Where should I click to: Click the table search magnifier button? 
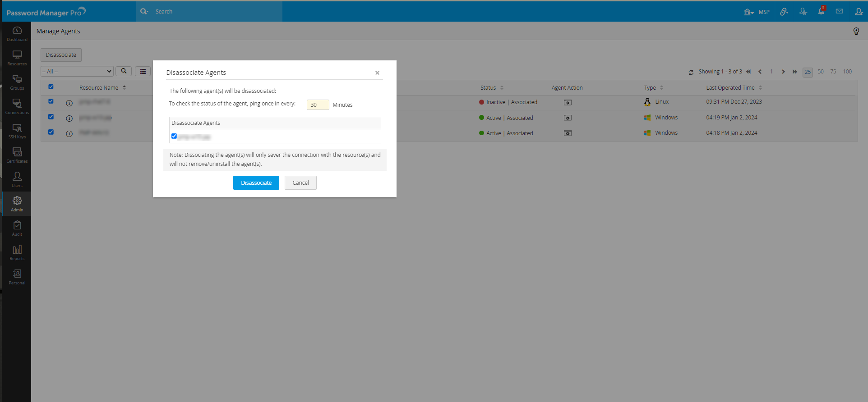coord(124,71)
